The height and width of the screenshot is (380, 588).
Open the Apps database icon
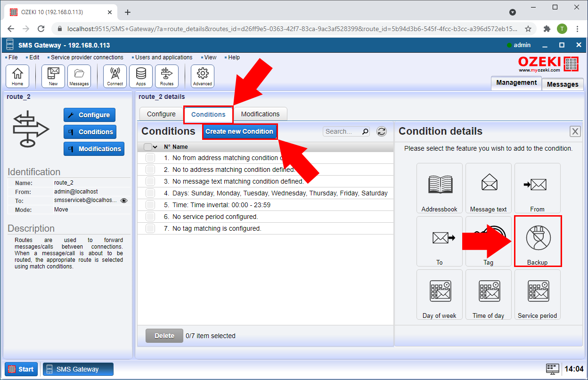(x=141, y=76)
